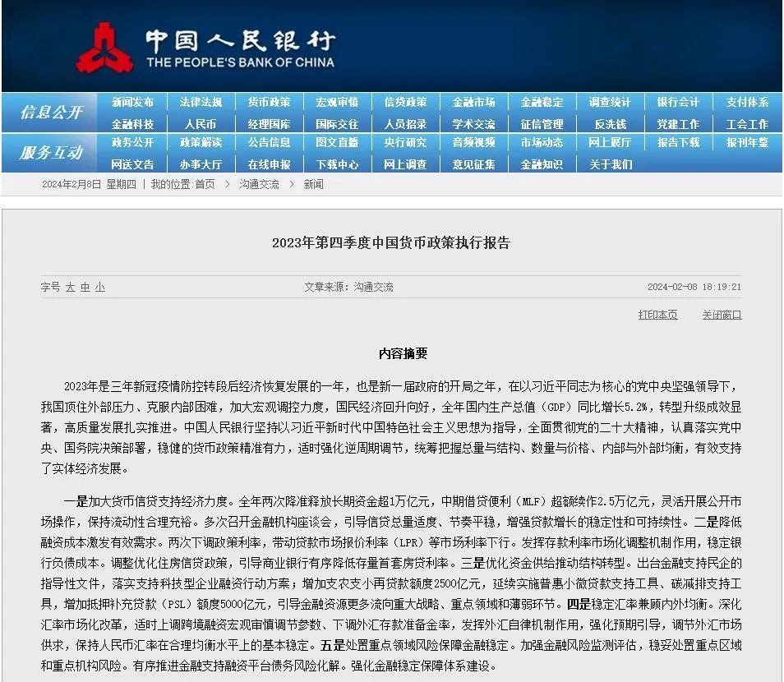Open 央行研究 link

point(405,142)
